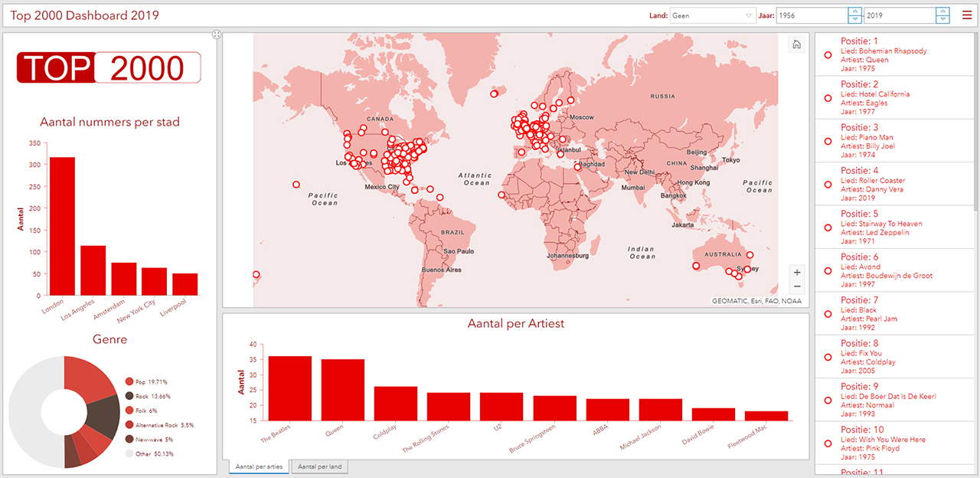Select the New York City bar
The image size is (980, 478).
pyautogui.click(x=155, y=281)
